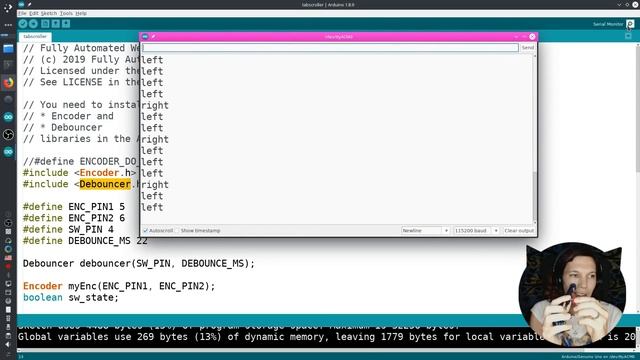The image size is (640, 360).
Task: Click the New sketch toolbar icon
Action: point(45,24)
